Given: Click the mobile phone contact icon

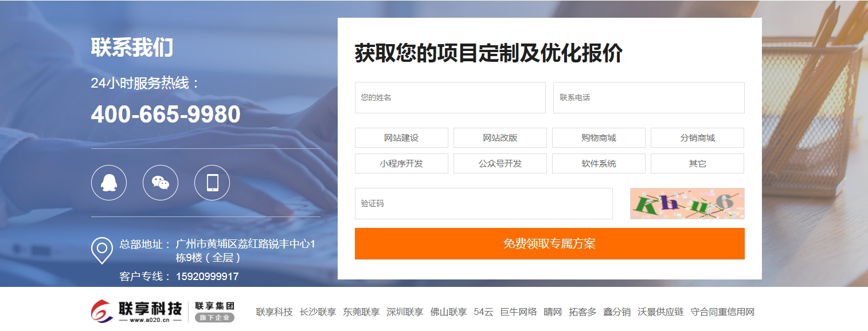Looking at the screenshot, I should point(212,183).
